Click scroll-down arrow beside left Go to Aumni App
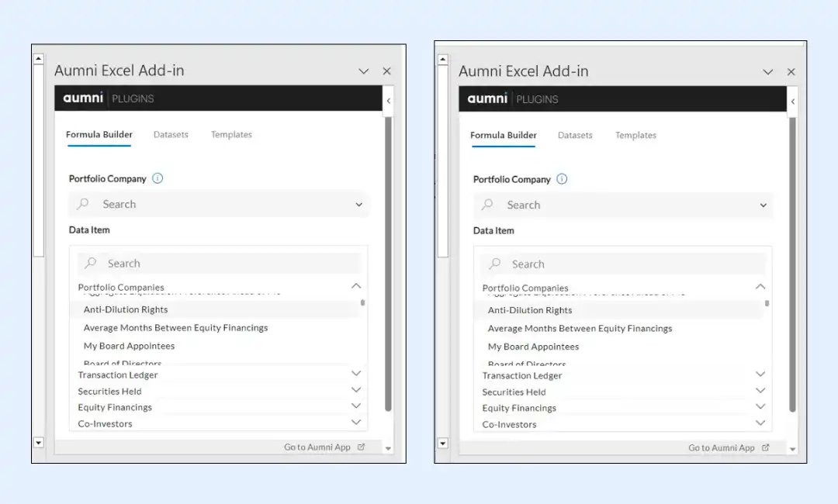 point(389,448)
